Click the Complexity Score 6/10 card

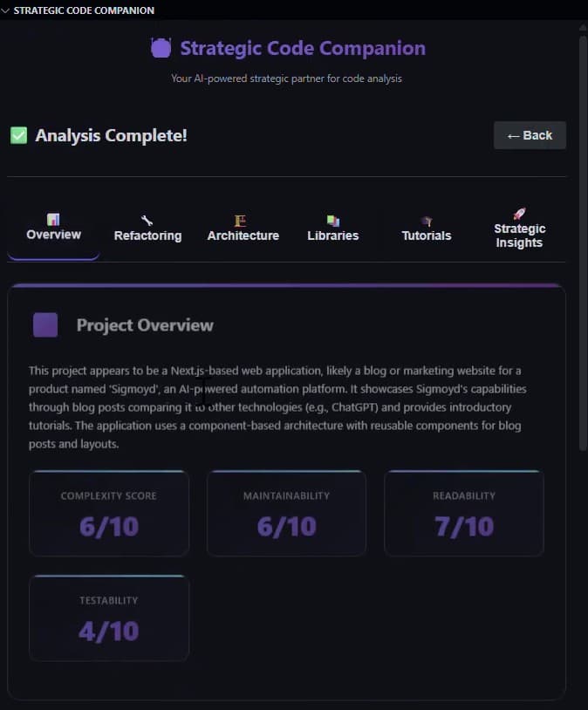click(108, 513)
